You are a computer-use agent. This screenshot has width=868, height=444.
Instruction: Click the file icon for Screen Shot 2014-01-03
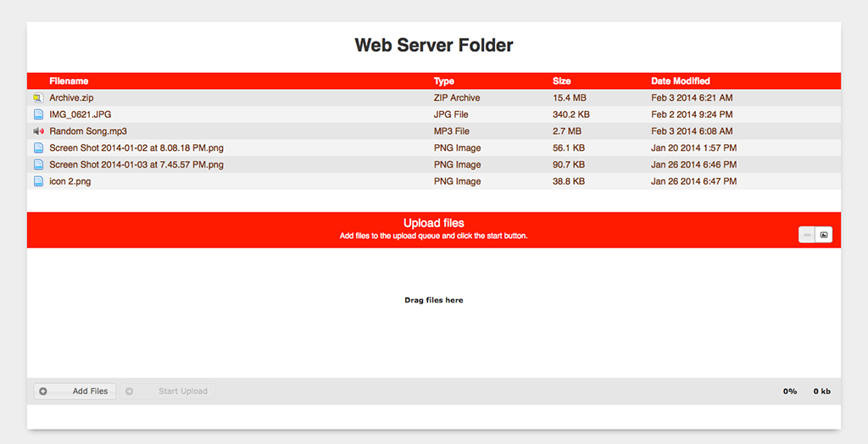[38, 164]
